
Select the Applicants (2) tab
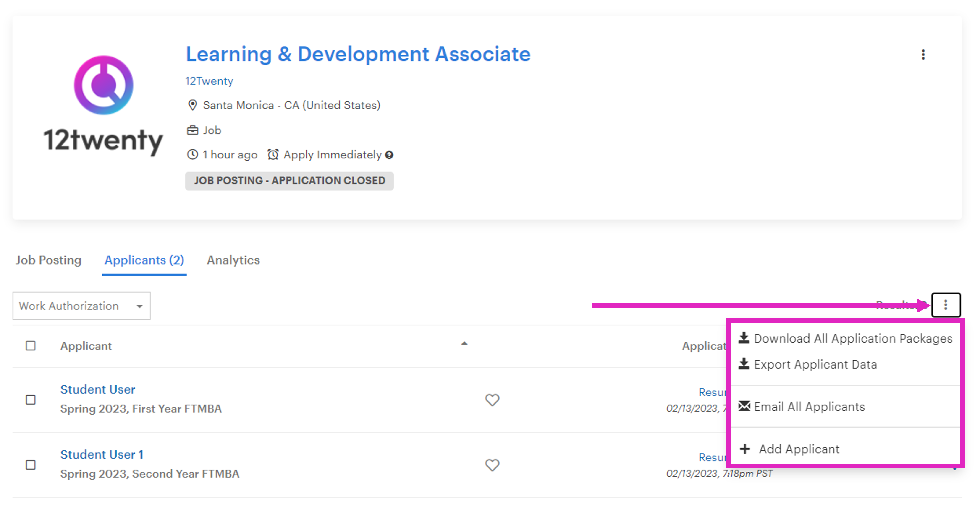tap(144, 260)
